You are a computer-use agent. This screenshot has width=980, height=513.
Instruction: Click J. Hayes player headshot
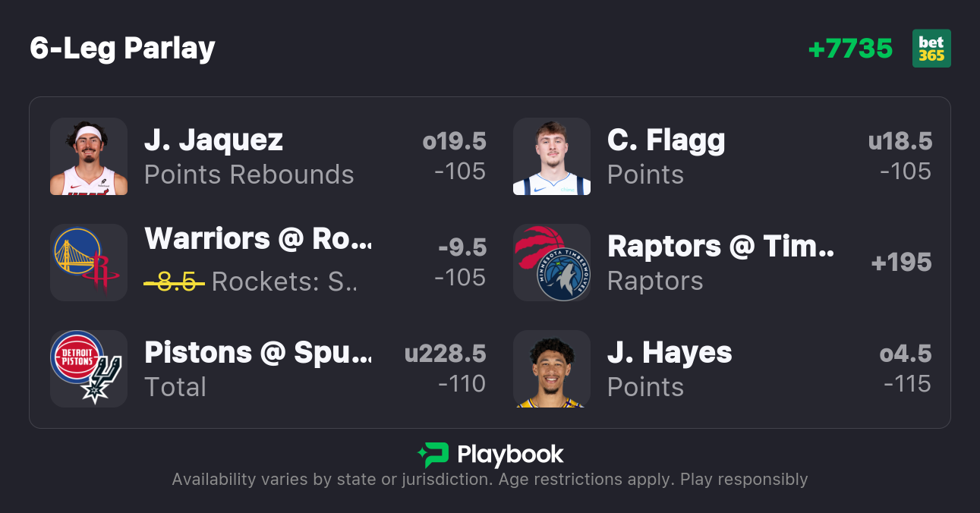552,369
